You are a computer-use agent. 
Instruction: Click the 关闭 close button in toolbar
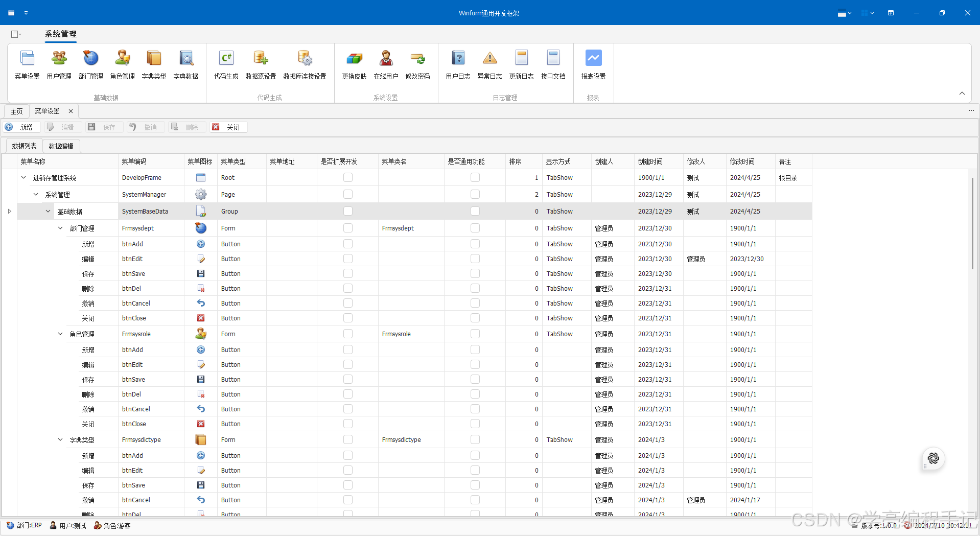coord(228,127)
